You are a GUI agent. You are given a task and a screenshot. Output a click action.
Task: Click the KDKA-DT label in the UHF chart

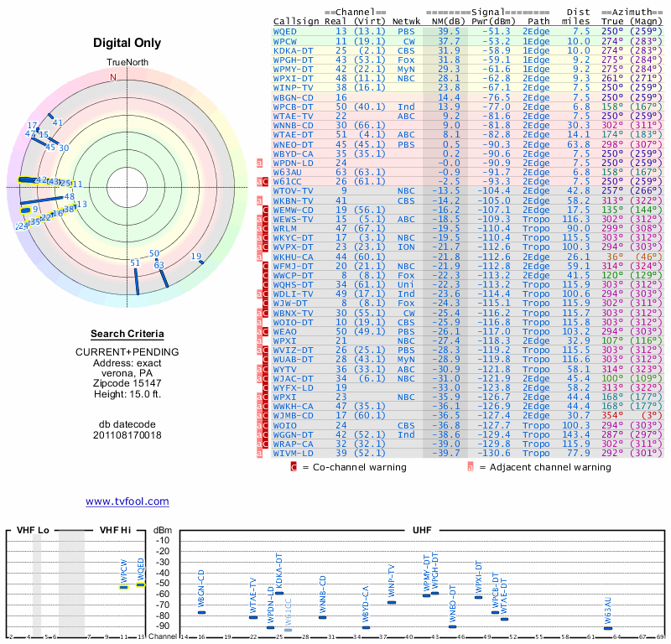tap(279, 571)
